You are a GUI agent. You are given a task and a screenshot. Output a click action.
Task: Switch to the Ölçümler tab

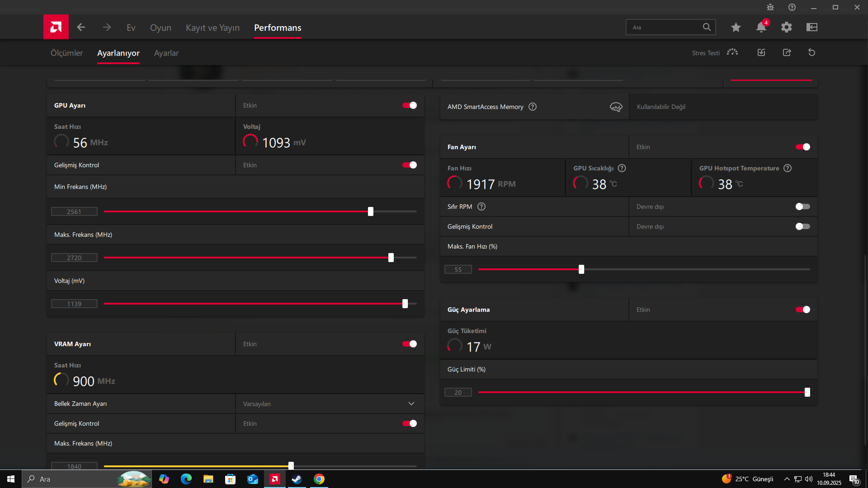(66, 53)
